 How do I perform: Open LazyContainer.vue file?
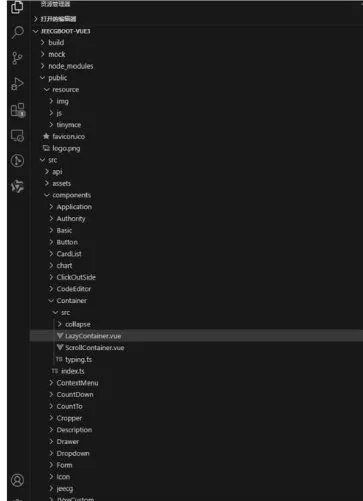[93, 336]
